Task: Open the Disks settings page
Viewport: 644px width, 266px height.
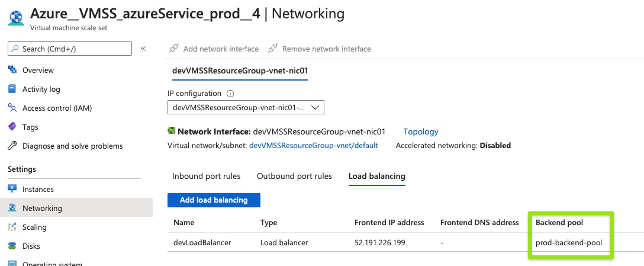Action: (31, 246)
